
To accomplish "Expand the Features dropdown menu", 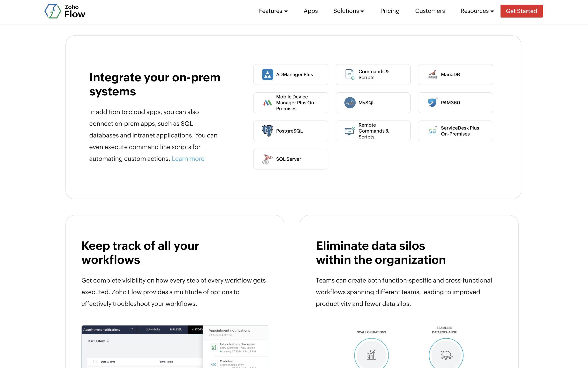I will 273,11.
